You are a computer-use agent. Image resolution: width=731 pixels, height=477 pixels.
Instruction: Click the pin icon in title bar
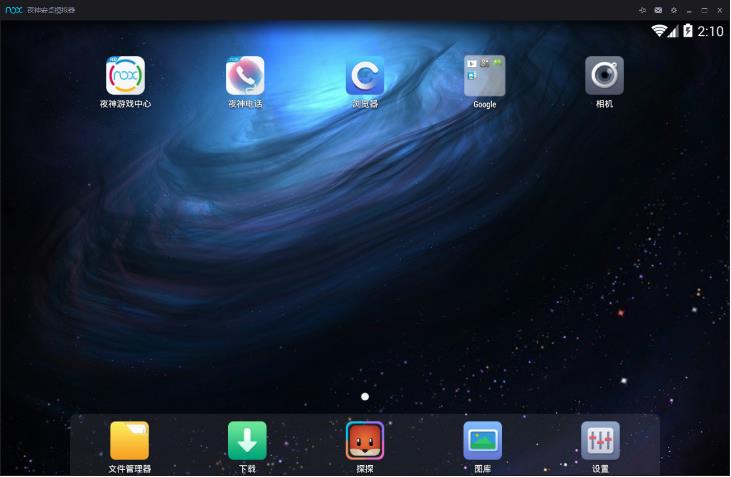click(x=642, y=10)
